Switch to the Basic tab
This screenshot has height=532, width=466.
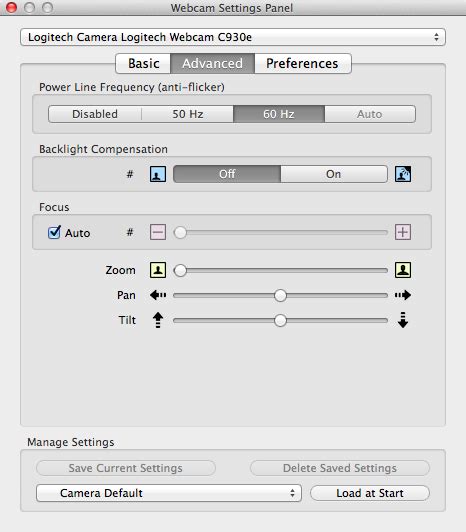144,63
